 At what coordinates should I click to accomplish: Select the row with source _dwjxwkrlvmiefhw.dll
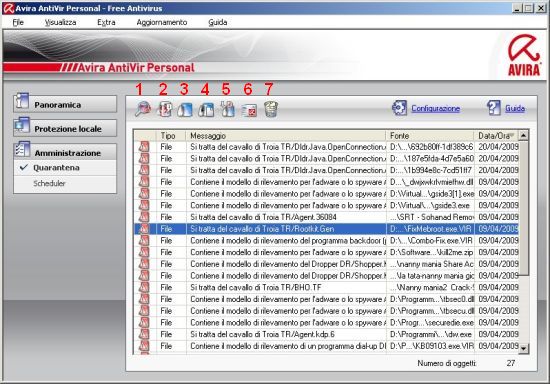click(326, 182)
